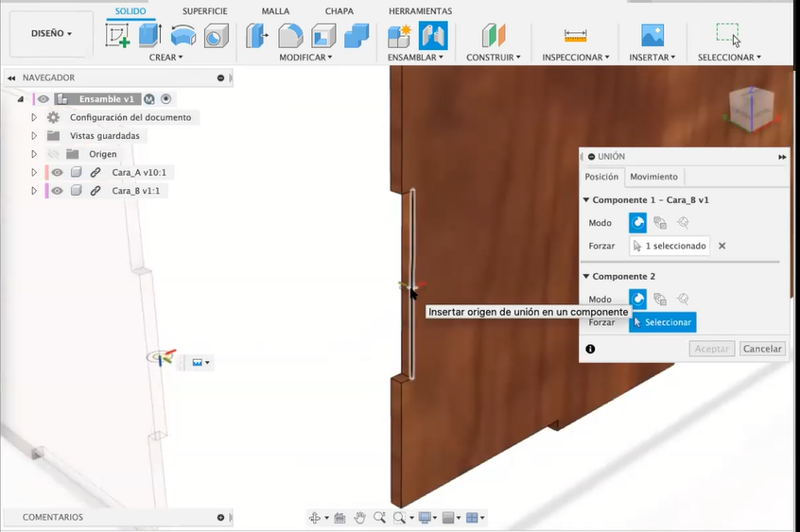This screenshot has width=800, height=532.
Task: Select the Create Sketch tool
Action: (117, 36)
